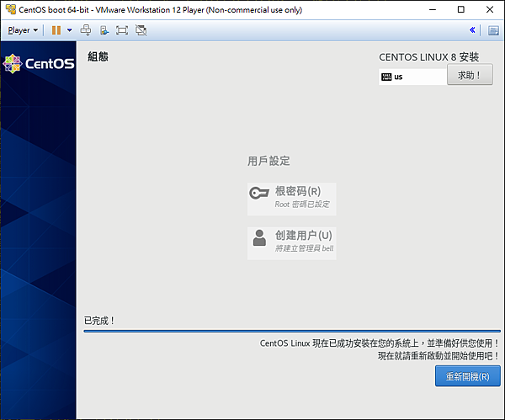Expand the power options dropdown arrow
The width and height of the screenshot is (505, 420).
70,30
